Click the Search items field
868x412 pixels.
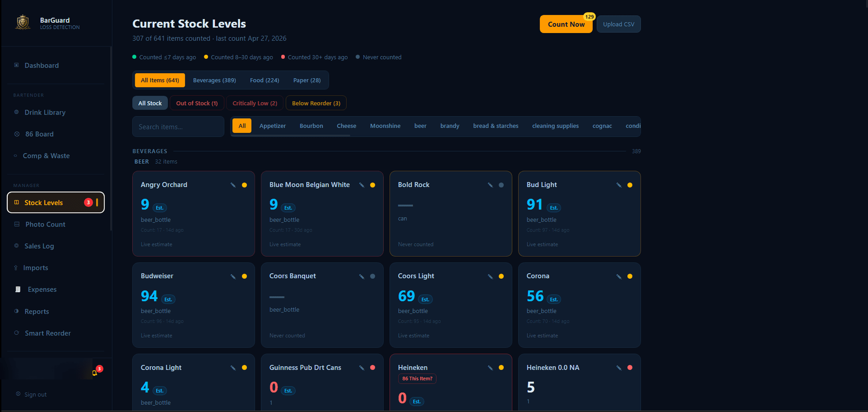point(178,127)
